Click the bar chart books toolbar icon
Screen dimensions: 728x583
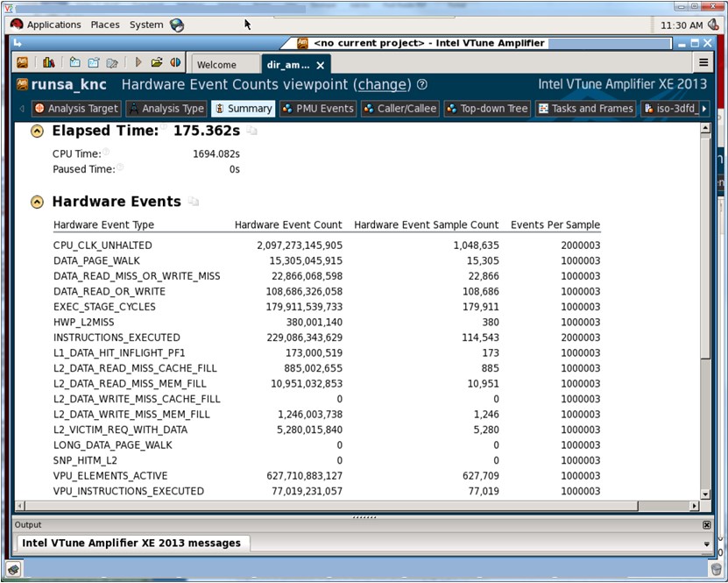[x=49, y=62]
